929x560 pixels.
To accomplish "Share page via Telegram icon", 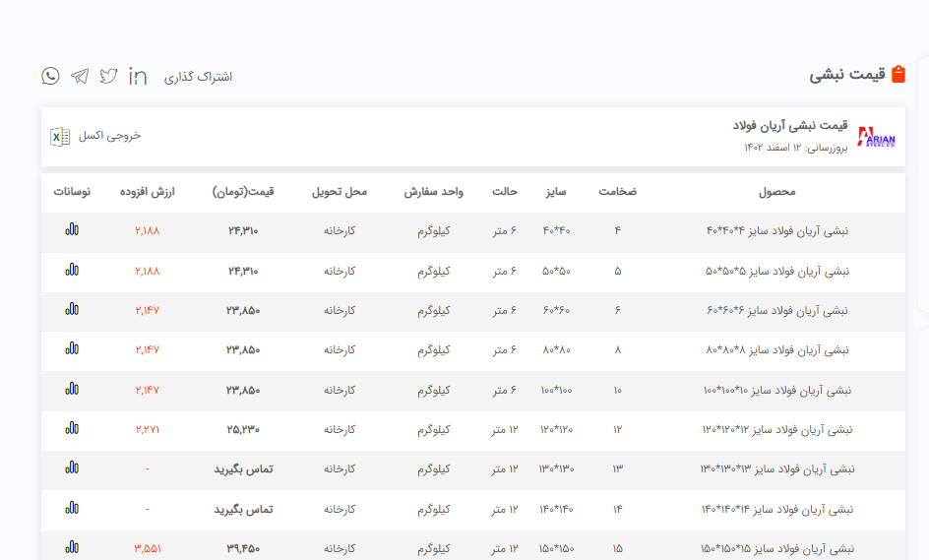I will pos(80,76).
